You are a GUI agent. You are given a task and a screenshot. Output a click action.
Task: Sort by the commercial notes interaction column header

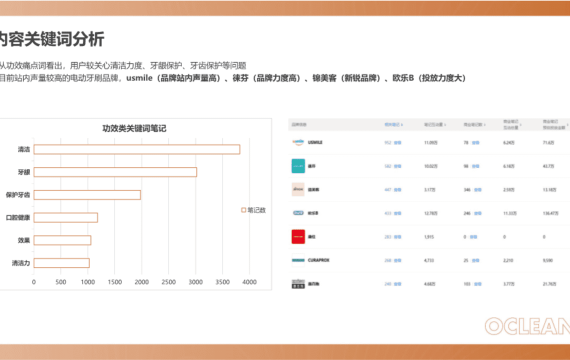512,124
